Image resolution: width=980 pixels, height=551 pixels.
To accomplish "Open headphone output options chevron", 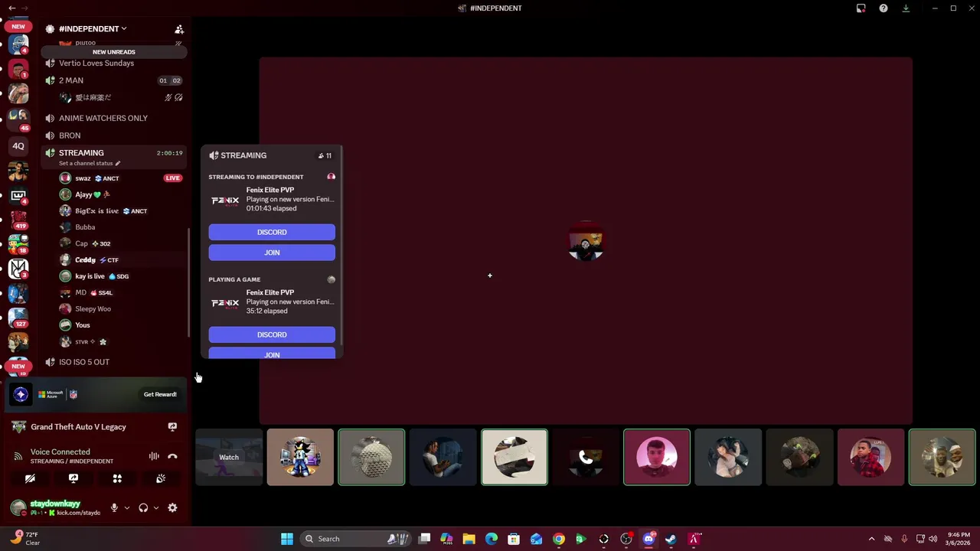I will 156,507.
